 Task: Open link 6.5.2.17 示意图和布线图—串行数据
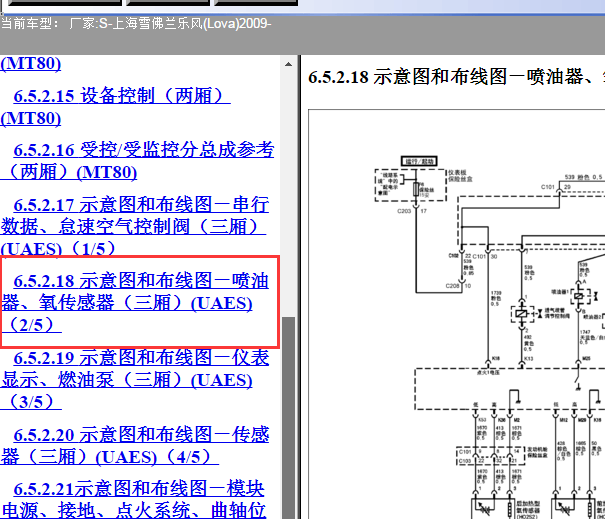[134, 226]
